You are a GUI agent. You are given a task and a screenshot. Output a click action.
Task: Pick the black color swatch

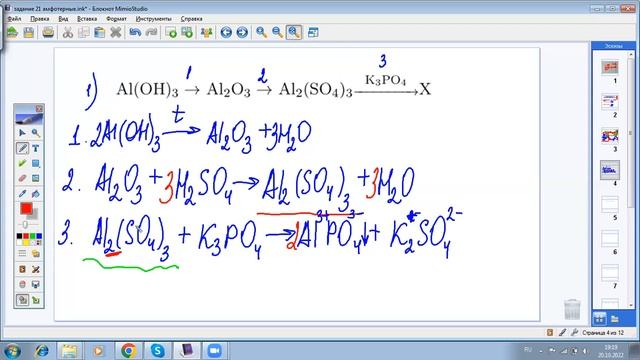pos(19,236)
